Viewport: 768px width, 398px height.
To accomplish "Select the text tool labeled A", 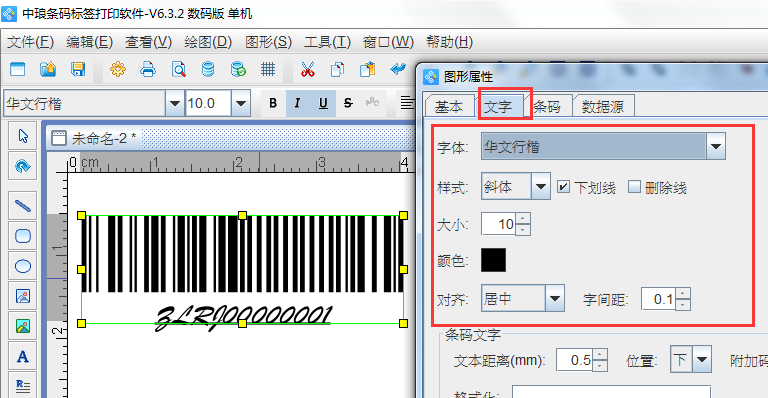I will [x=23, y=357].
